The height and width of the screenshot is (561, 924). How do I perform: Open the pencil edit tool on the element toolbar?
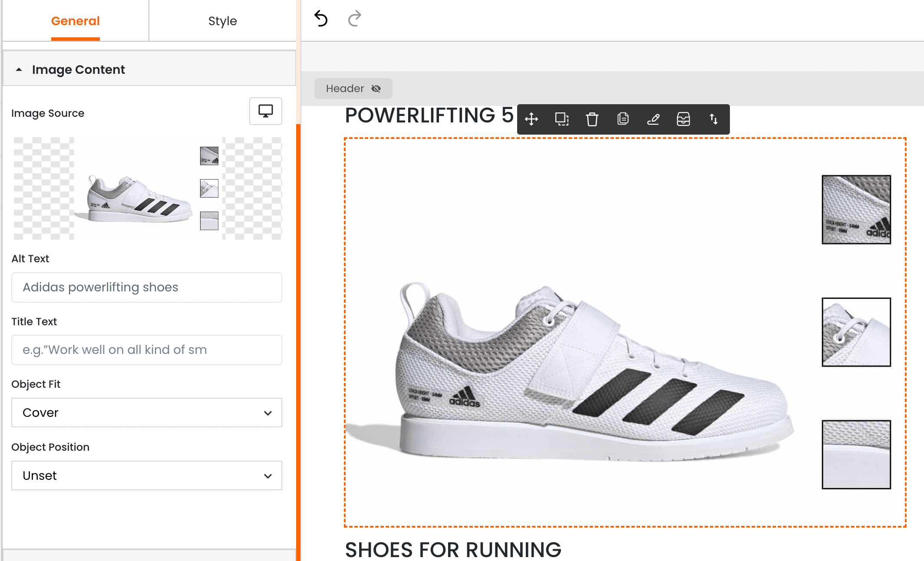[653, 119]
